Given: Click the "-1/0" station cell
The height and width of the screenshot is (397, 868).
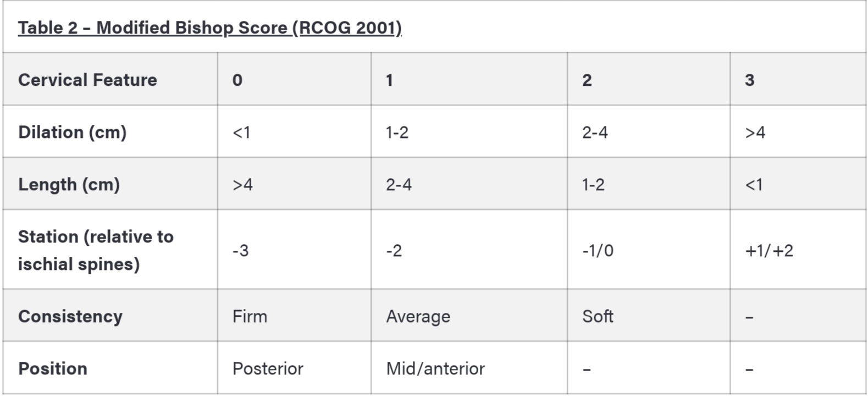Looking at the screenshot, I should pyautogui.click(x=598, y=251).
